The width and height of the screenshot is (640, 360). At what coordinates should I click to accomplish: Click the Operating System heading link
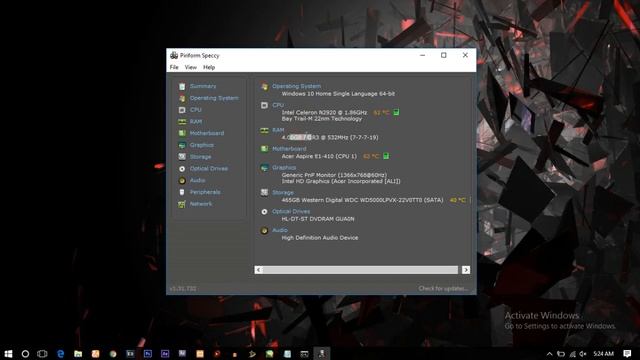tap(296, 86)
